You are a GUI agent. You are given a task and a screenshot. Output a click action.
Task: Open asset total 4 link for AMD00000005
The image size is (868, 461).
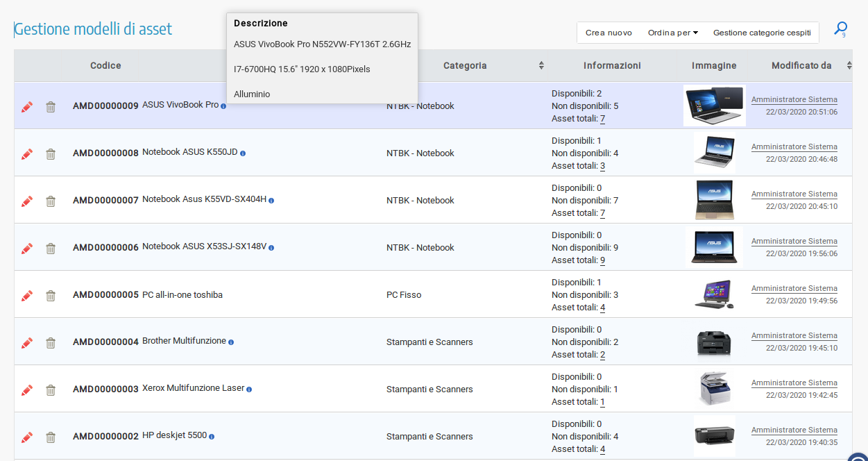pos(603,308)
